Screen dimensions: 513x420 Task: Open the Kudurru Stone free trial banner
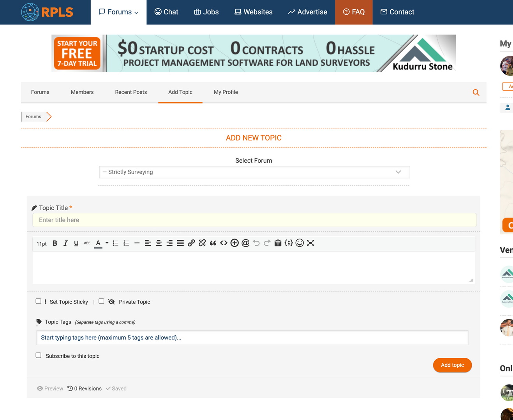point(254,53)
